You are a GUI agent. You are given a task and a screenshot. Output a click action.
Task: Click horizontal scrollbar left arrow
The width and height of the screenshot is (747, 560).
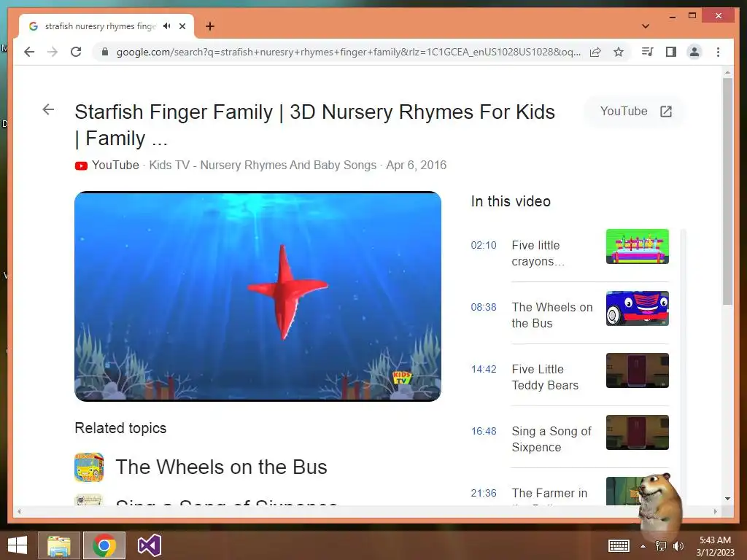(x=19, y=511)
